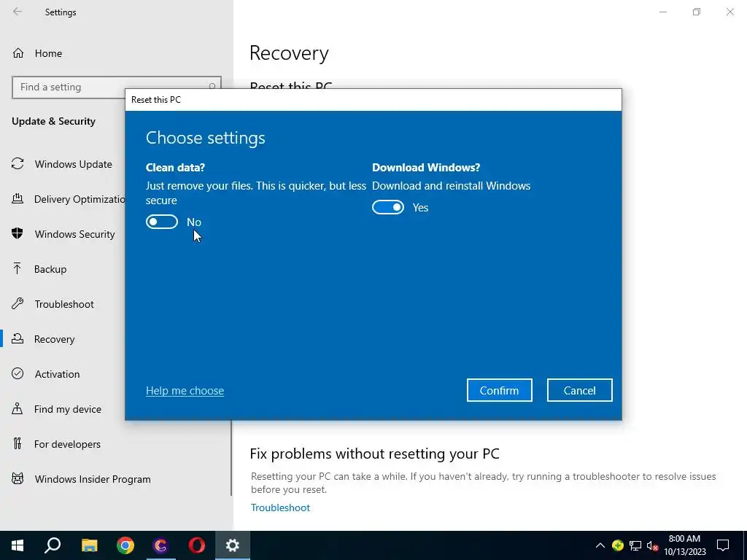The image size is (747, 560).
Task: Minimize the Settings window
Action: point(662,12)
